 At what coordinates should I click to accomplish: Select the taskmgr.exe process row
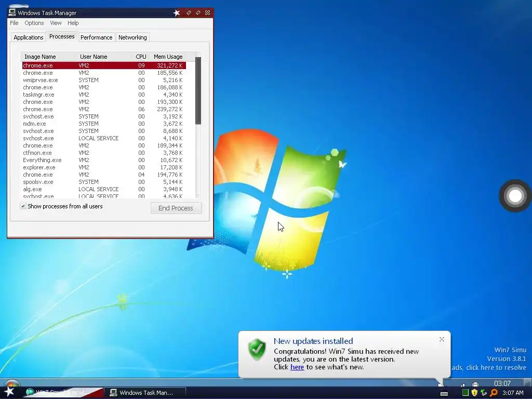(x=104, y=95)
